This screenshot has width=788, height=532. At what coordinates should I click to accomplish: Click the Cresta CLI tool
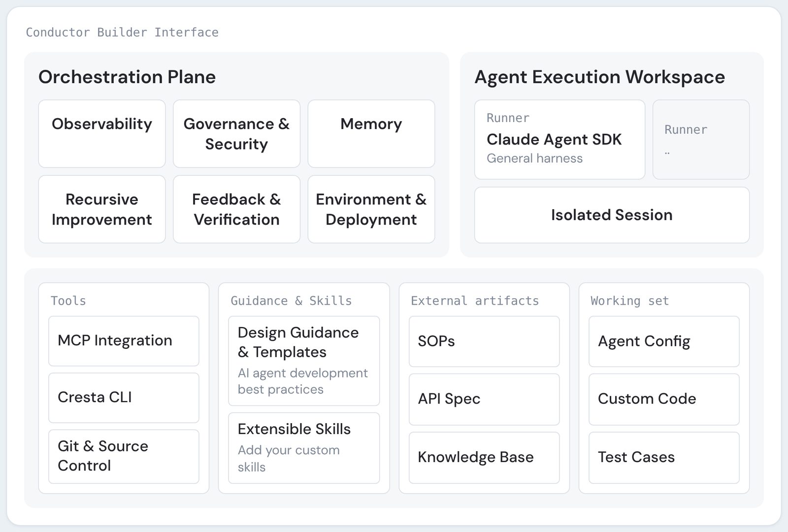[x=124, y=398]
